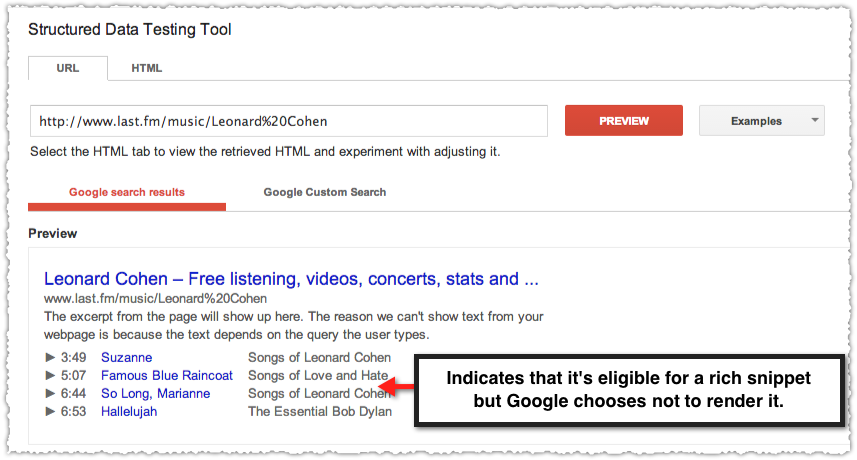This screenshot has height=460, width=857.
Task: Open the Leonard Cohen result title link
Action: click(x=291, y=279)
